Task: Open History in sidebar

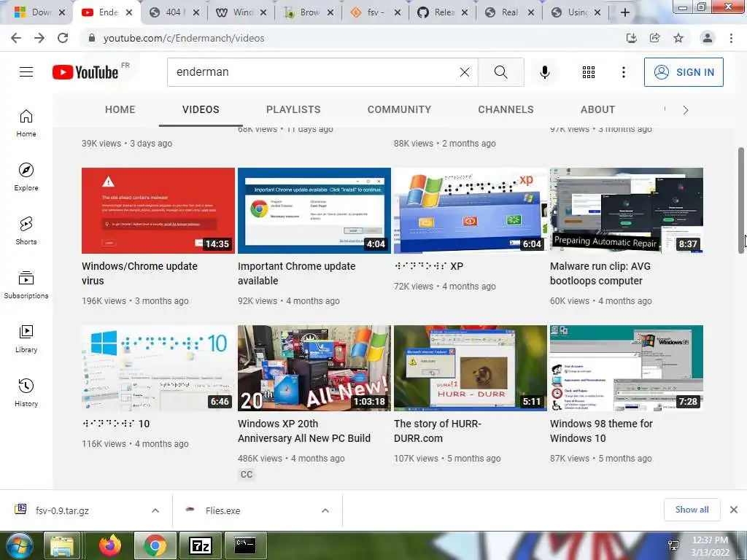Action: click(26, 392)
